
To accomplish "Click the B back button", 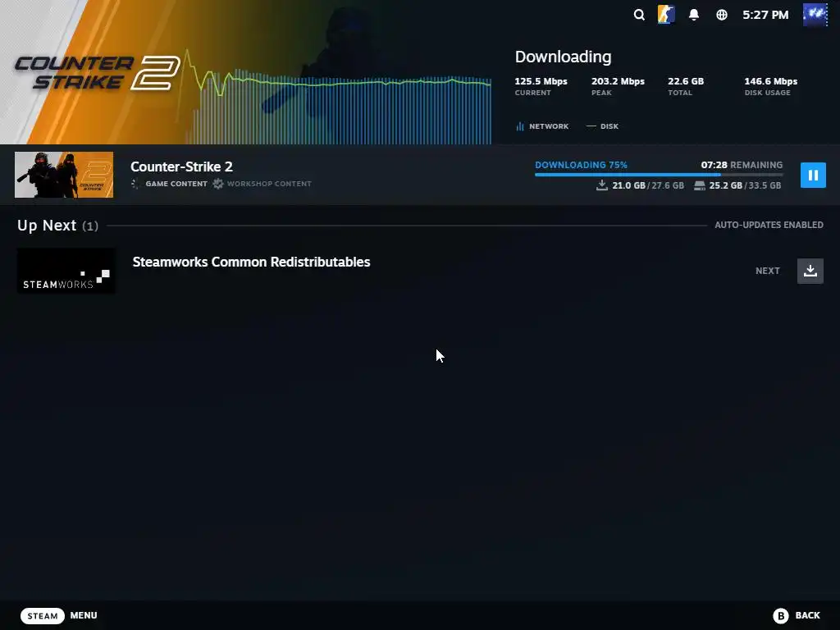I will (x=781, y=616).
